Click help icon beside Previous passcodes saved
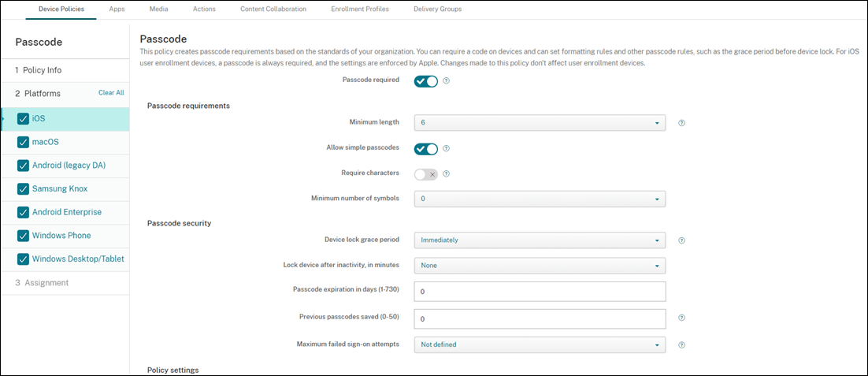This screenshot has height=376, width=868. point(681,318)
